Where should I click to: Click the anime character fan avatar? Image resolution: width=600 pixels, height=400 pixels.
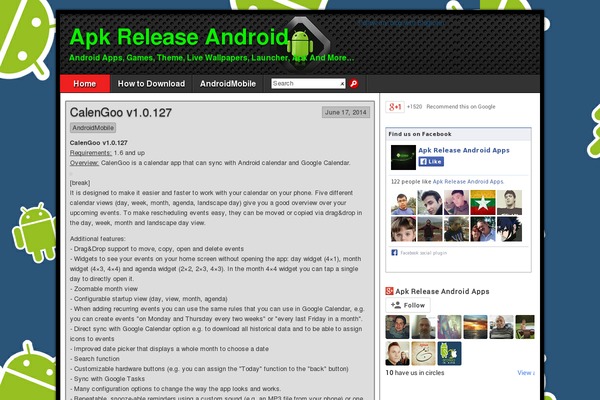pos(509,229)
